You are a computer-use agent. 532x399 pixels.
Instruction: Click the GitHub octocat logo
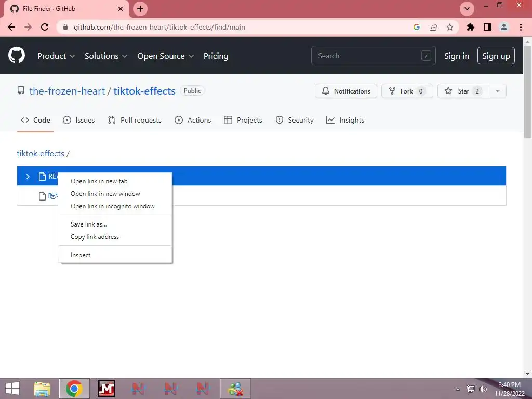pyautogui.click(x=16, y=55)
